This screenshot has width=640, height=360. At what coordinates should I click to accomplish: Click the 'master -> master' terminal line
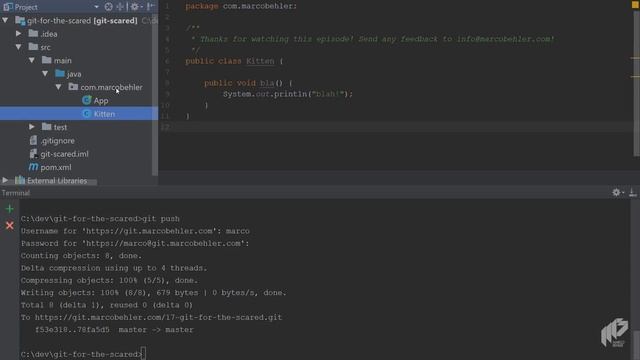coord(156,329)
